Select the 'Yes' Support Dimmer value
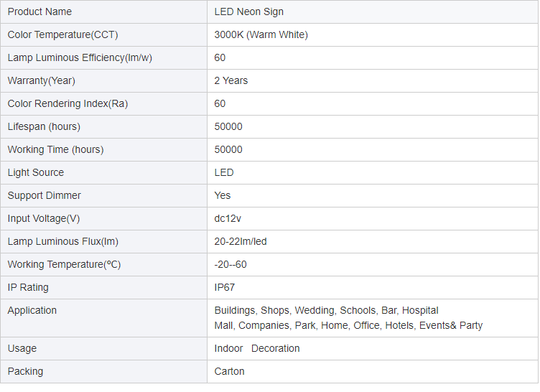Screen dimensions: 540x392 [x=222, y=196]
